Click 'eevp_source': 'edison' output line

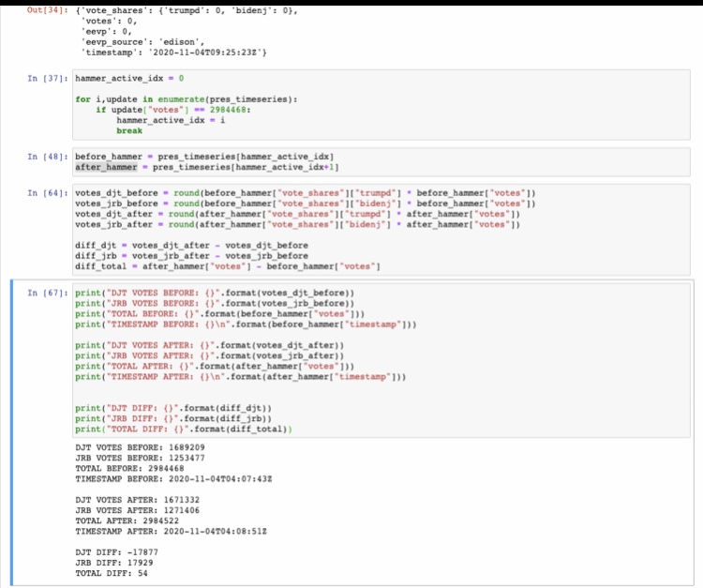point(142,42)
